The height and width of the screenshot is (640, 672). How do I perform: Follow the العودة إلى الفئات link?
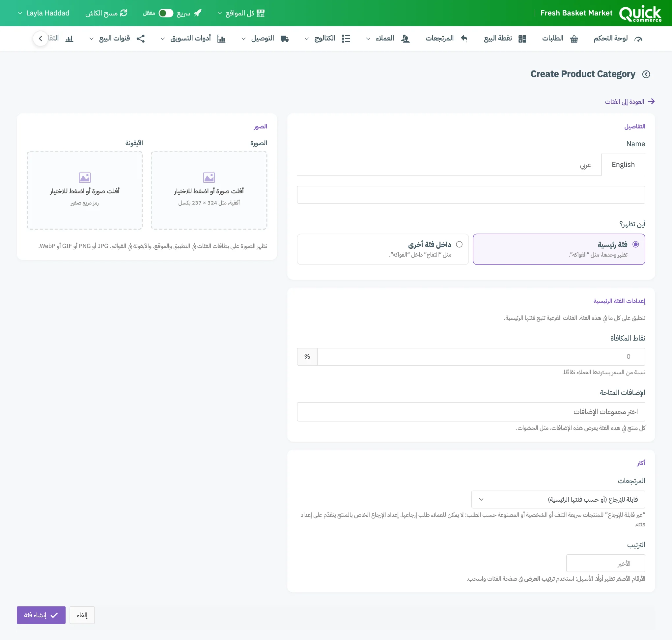[x=630, y=101]
